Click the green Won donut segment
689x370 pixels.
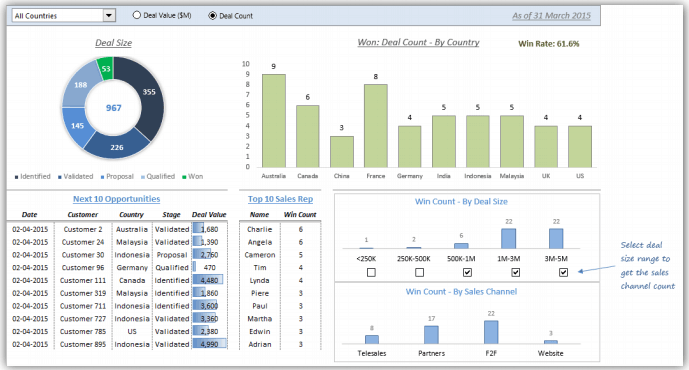click(x=105, y=69)
